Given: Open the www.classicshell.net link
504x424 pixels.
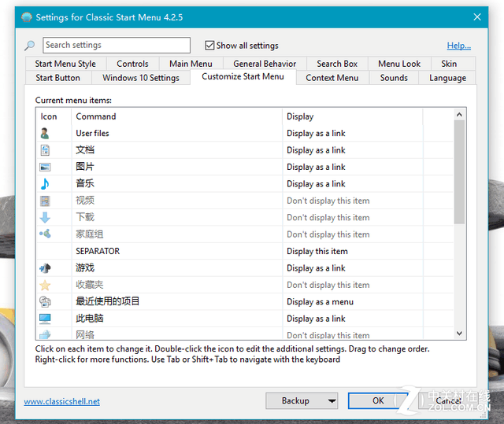Looking at the screenshot, I should 61,401.
